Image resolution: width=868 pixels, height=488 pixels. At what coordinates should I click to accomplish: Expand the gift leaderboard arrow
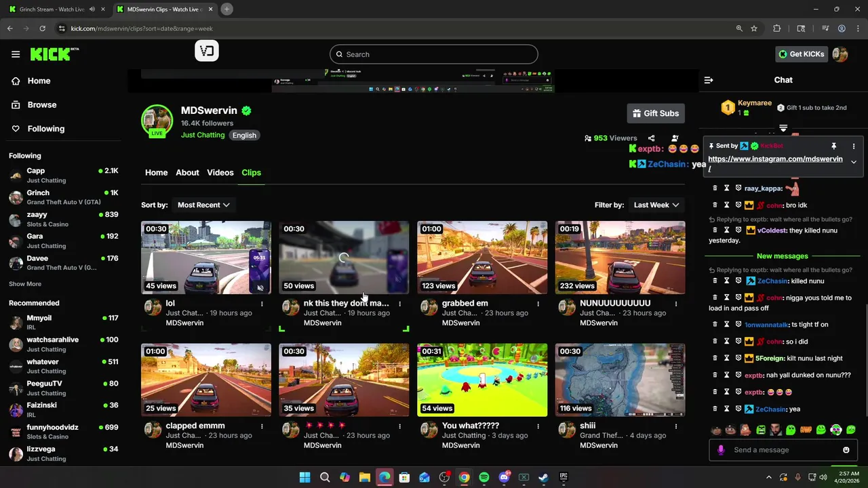pyautogui.click(x=783, y=128)
